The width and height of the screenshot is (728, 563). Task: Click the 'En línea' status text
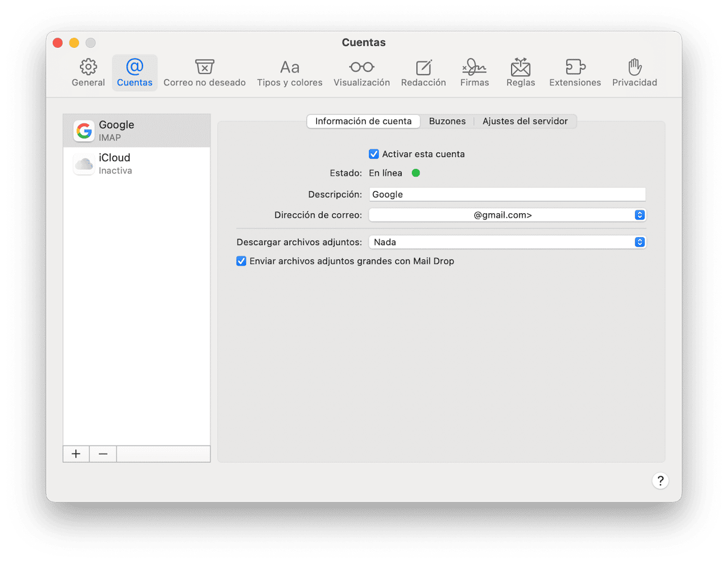(x=386, y=173)
